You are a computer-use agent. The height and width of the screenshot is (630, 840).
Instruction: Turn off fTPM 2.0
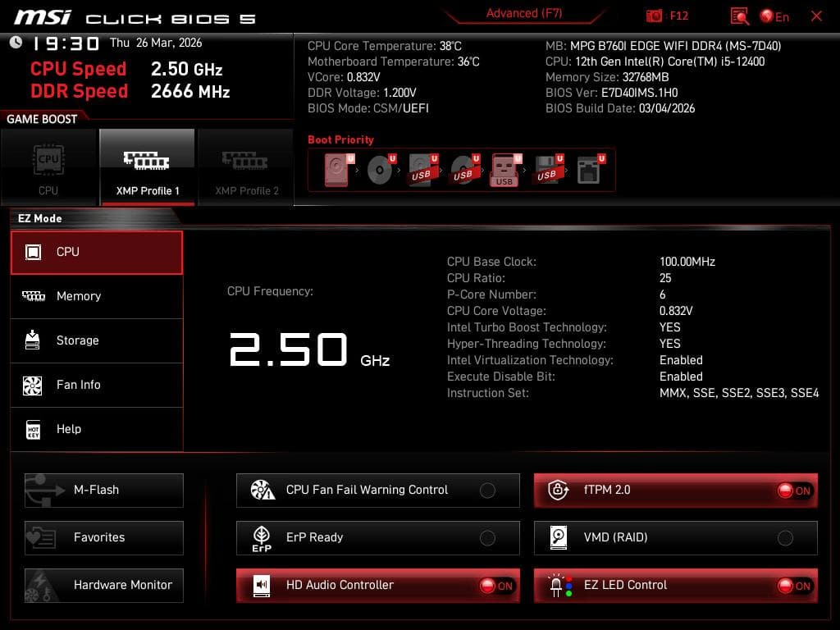pyautogui.click(x=676, y=491)
